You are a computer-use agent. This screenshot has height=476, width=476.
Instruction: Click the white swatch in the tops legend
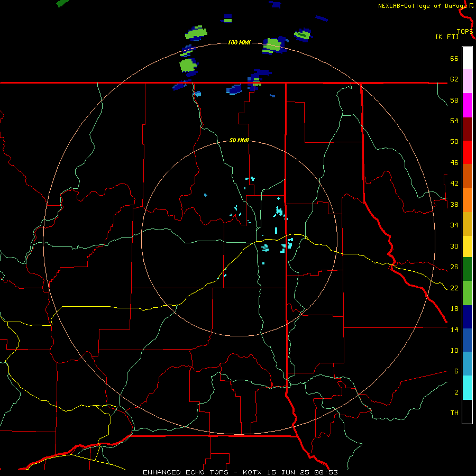point(467,58)
